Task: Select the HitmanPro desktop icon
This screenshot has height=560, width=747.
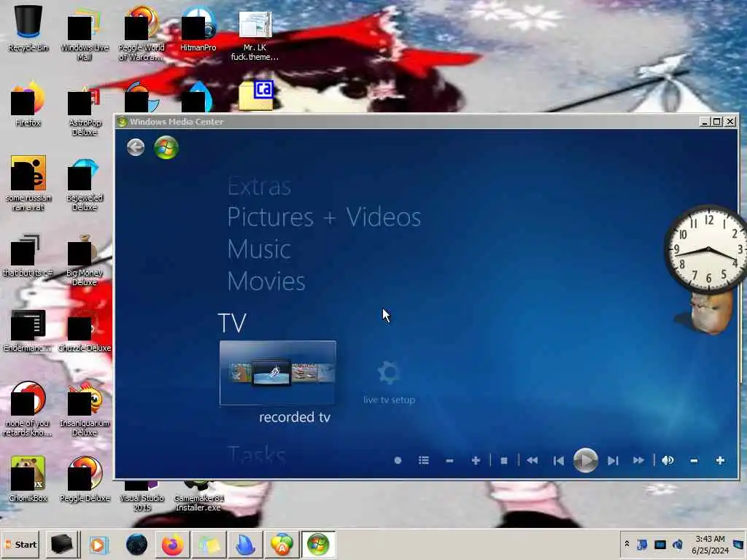Action: pyautogui.click(x=198, y=28)
